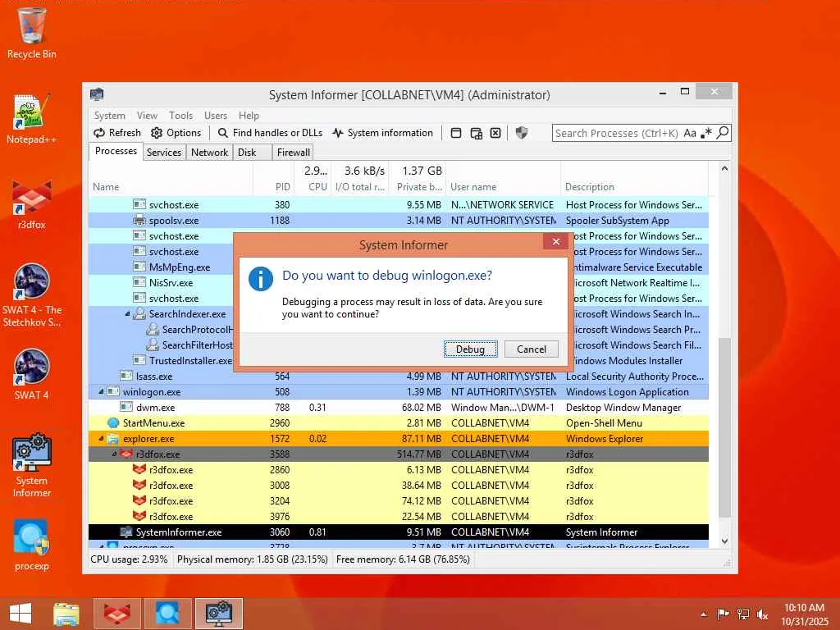Click Cancel in the debug dialog

point(532,349)
